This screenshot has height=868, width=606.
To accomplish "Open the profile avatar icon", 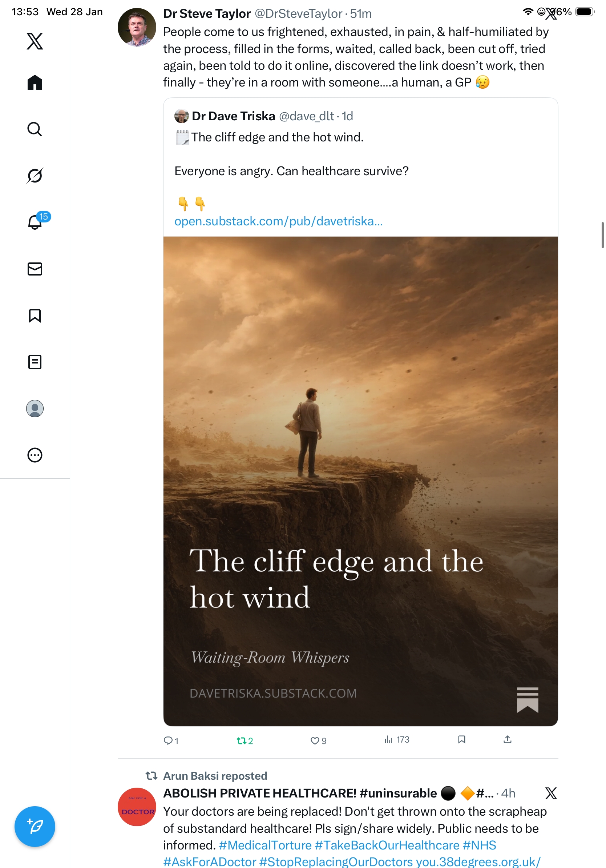I will tap(35, 408).
